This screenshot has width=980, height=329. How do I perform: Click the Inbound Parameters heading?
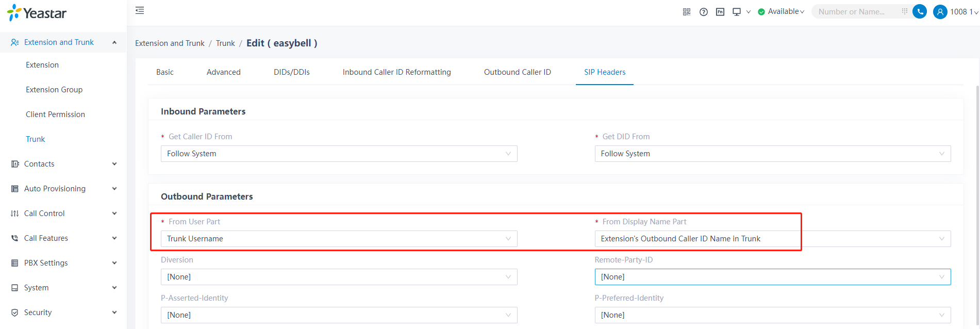[x=203, y=111]
